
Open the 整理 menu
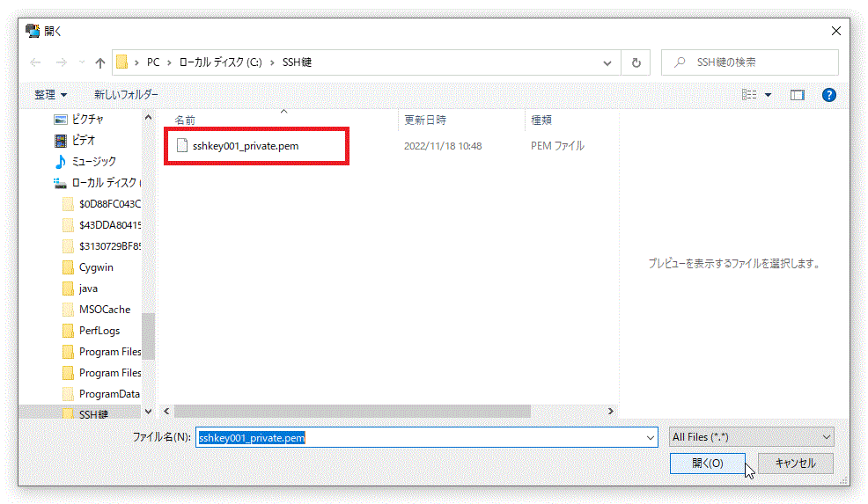point(50,94)
